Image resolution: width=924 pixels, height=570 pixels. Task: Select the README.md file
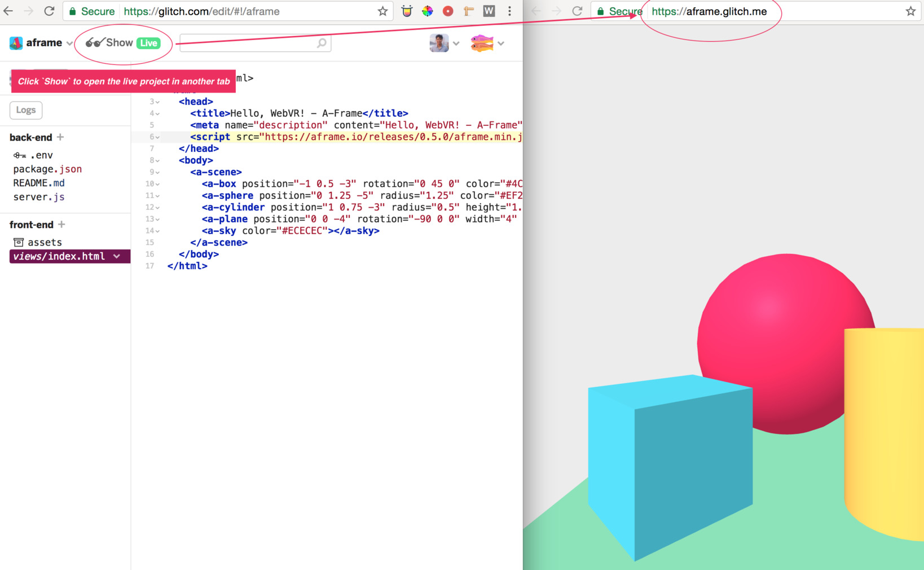[39, 183]
